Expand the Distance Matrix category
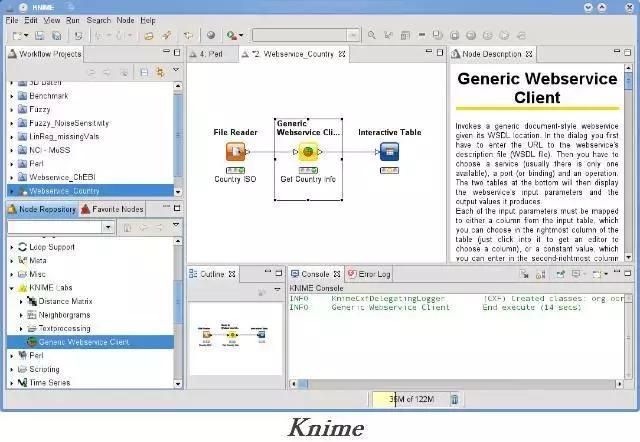This screenshot has width=640, height=442. 21,302
